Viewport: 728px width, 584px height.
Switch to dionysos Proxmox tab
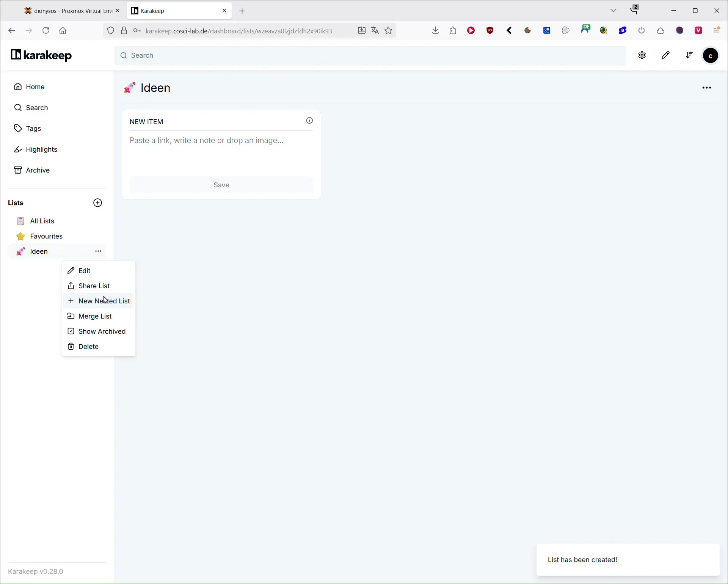(x=68, y=11)
